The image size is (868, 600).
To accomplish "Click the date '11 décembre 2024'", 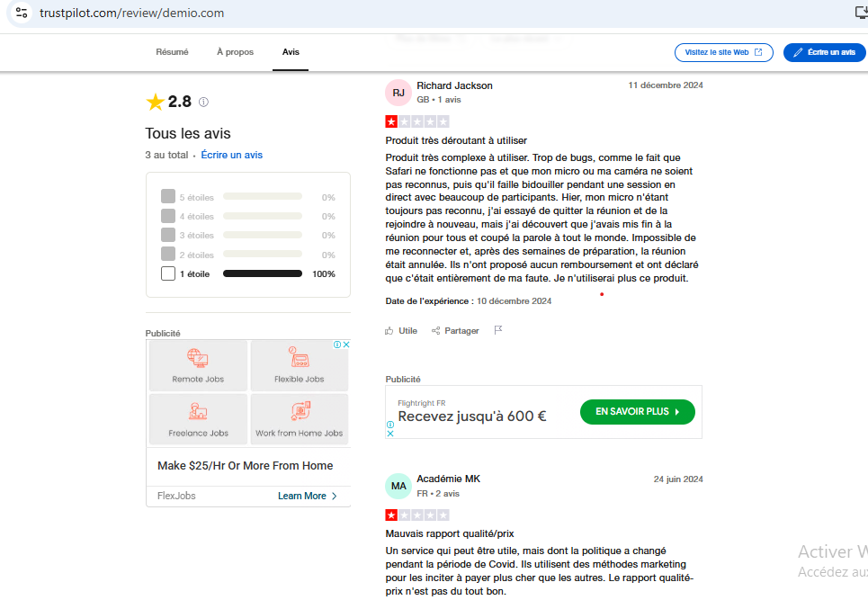I will [666, 85].
